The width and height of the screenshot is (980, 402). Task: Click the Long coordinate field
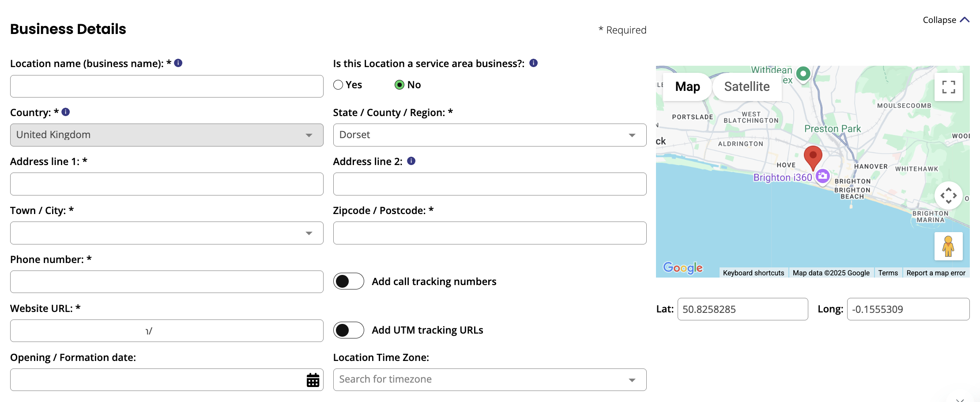coord(908,309)
